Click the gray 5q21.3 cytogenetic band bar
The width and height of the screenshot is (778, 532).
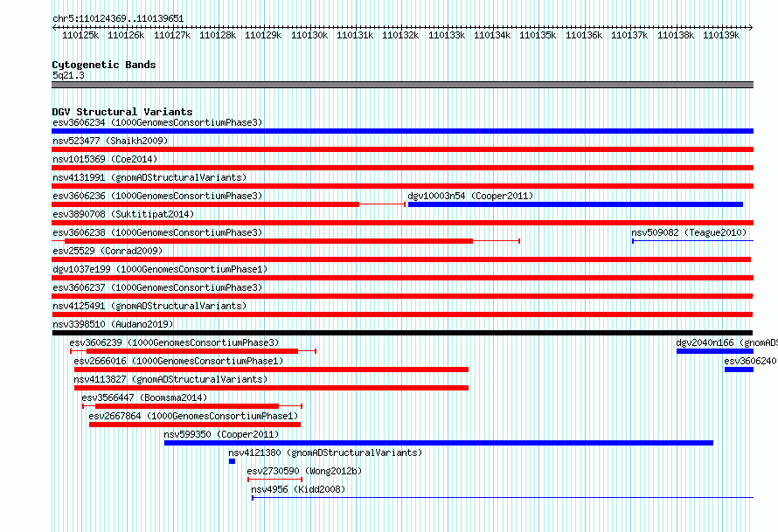point(402,85)
